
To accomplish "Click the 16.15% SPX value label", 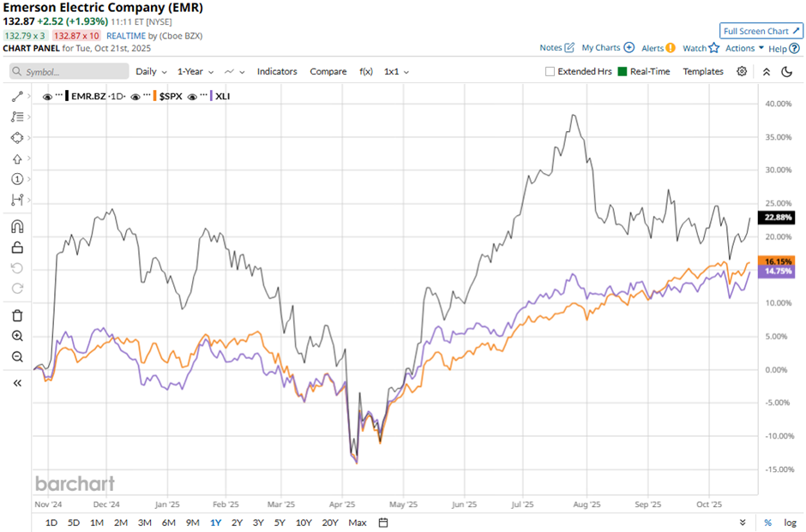I will pos(777,261).
